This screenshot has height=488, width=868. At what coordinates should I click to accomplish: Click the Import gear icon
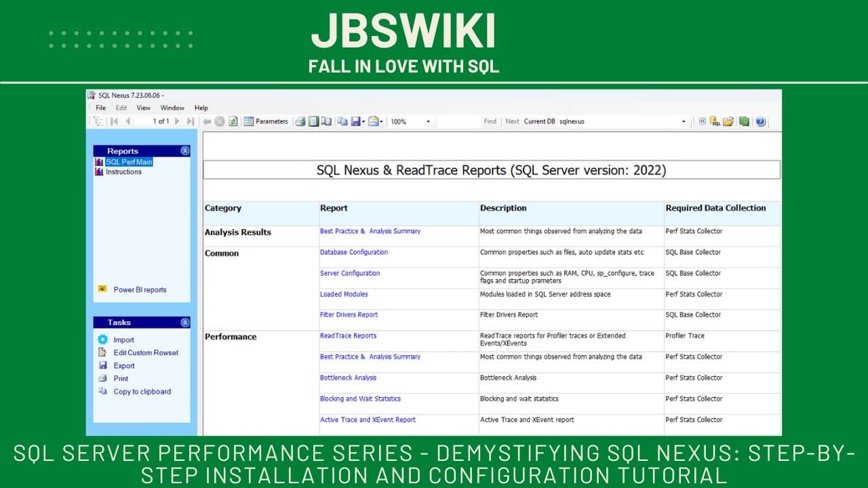(102, 340)
